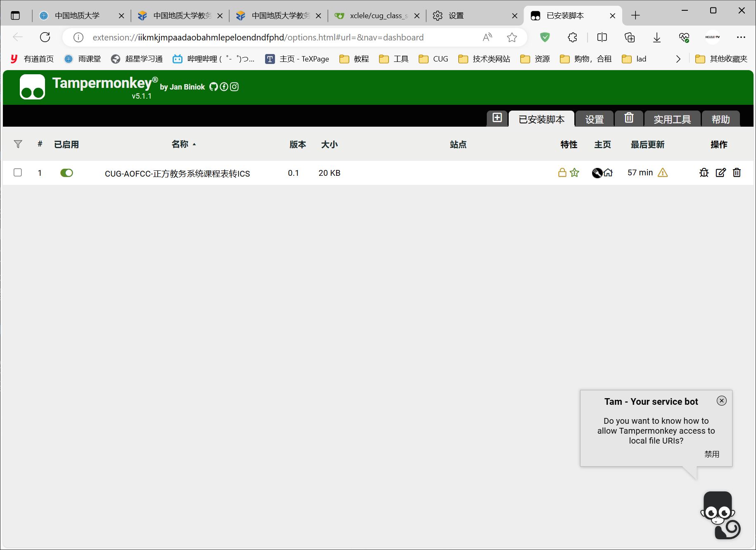This screenshot has height=550, width=756.
Task: Open the browser settings and more menu
Action: click(741, 37)
